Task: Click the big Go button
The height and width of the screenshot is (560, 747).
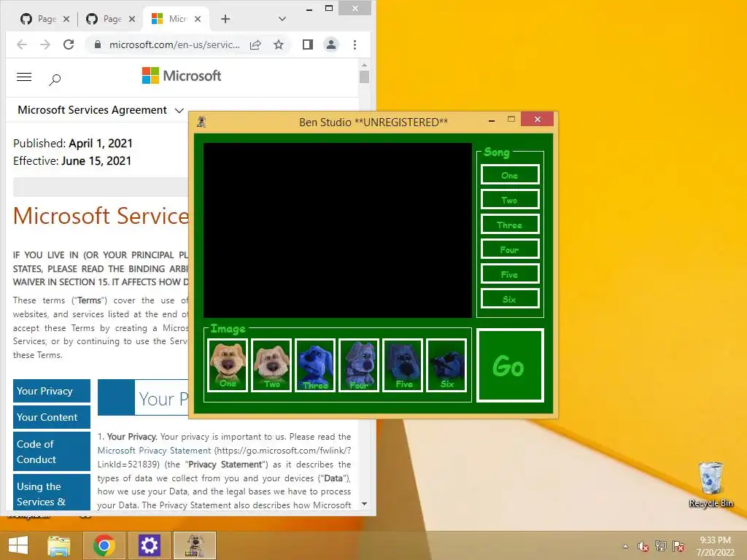Action: click(x=510, y=365)
